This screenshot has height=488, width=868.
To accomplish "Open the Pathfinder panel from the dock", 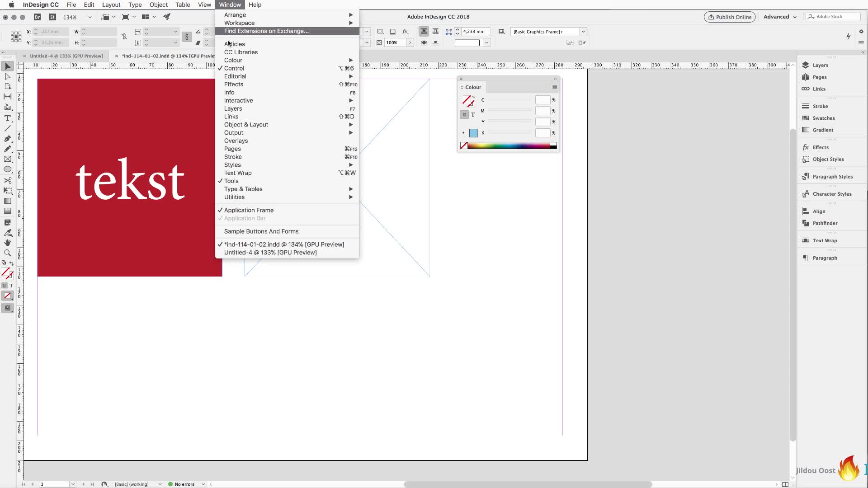I will [x=825, y=223].
